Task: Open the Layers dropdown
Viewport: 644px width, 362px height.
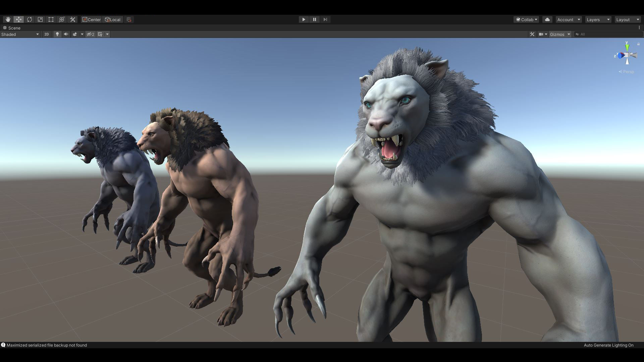Action: pyautogui.click(x=598, y=19)
